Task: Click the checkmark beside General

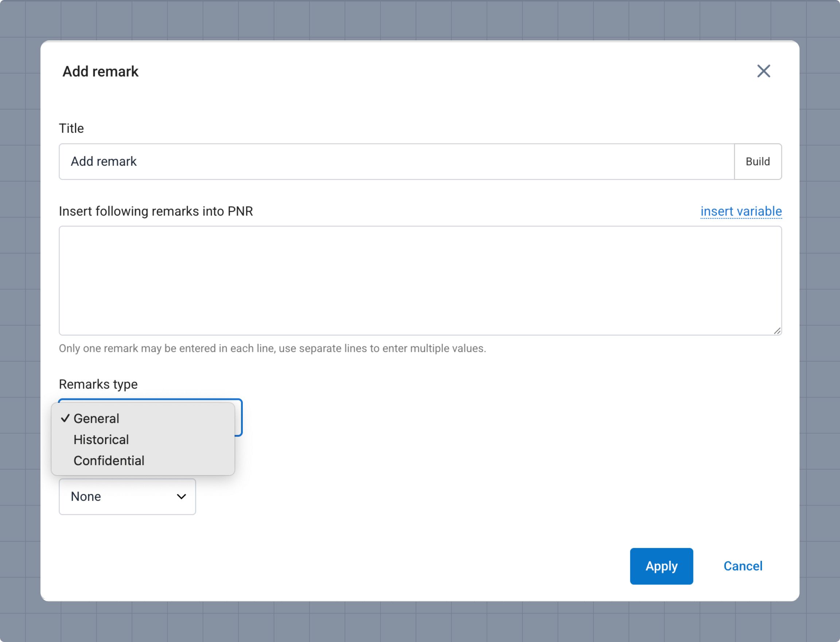Action: pos(65,418)
